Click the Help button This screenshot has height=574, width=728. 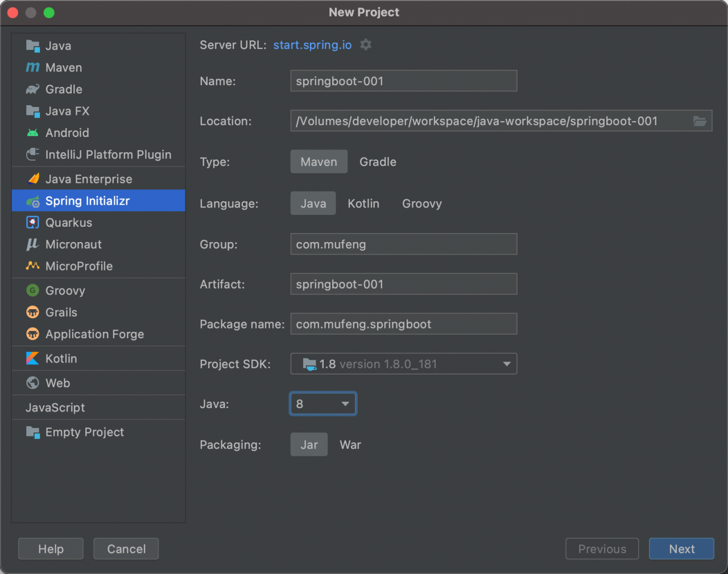[51, 549]
